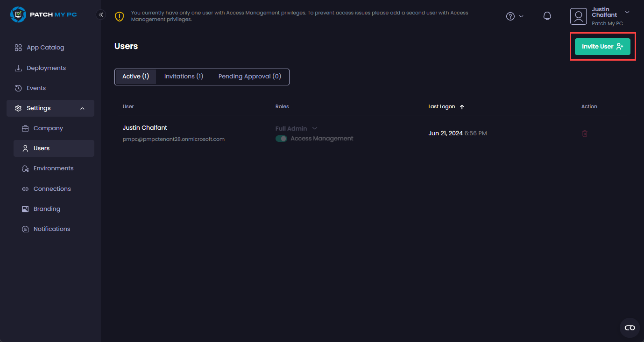Collapse the Settings menu section
The height and width of the screenshot is (342, 644).
coord(82,108)
